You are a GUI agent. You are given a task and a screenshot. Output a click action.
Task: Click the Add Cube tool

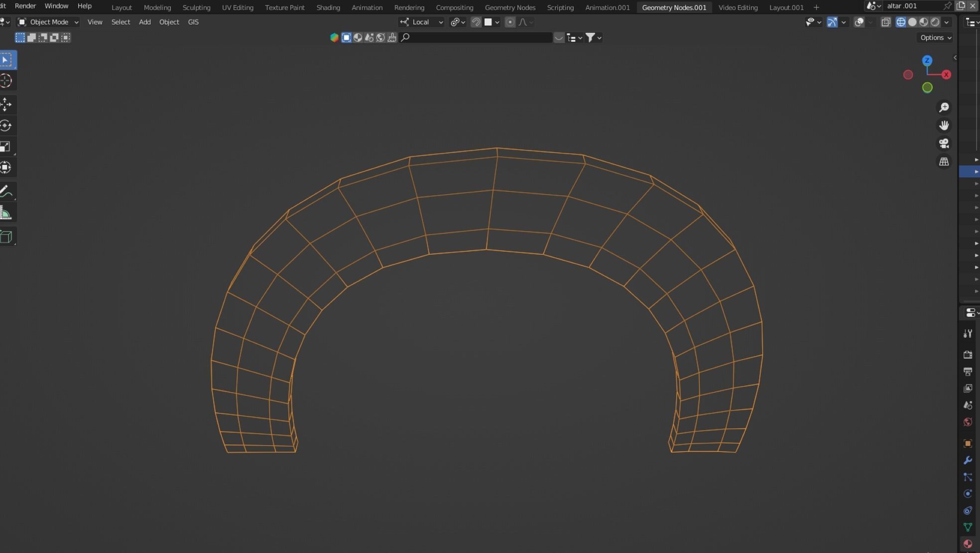tap(6, 237)
